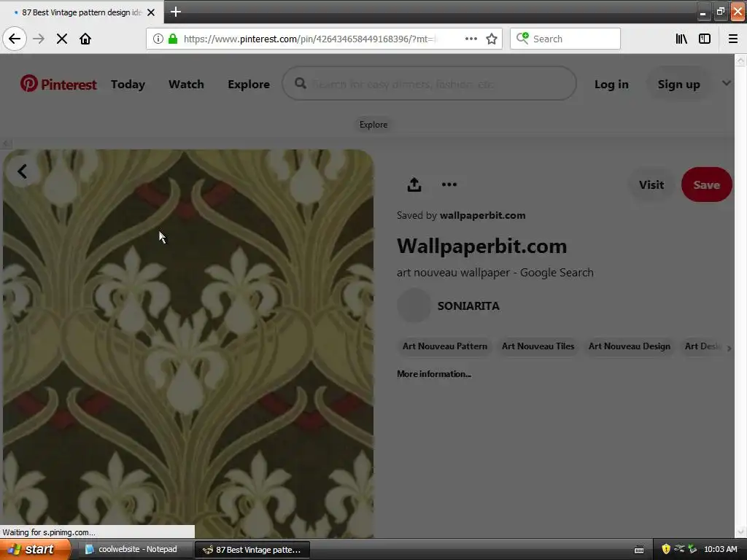
Task: Click the page scrollbar up arrow
Action: [x=740, y=61]
